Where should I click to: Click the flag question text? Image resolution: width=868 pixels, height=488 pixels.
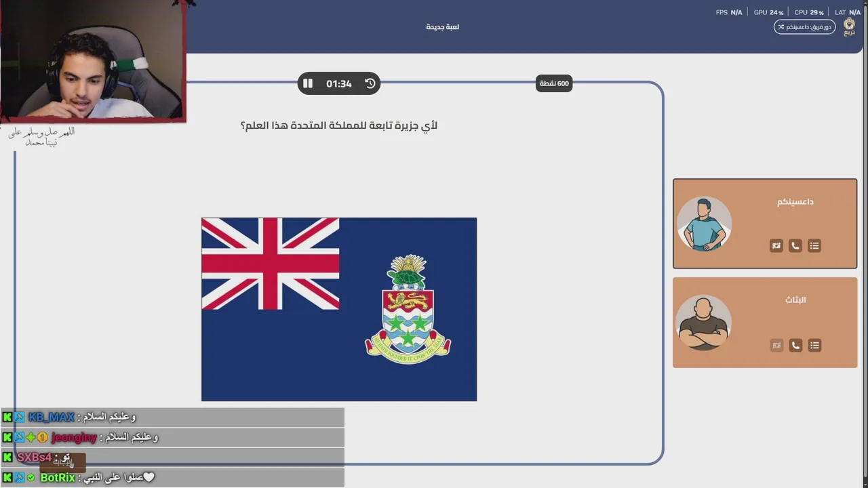click(339, 125)
